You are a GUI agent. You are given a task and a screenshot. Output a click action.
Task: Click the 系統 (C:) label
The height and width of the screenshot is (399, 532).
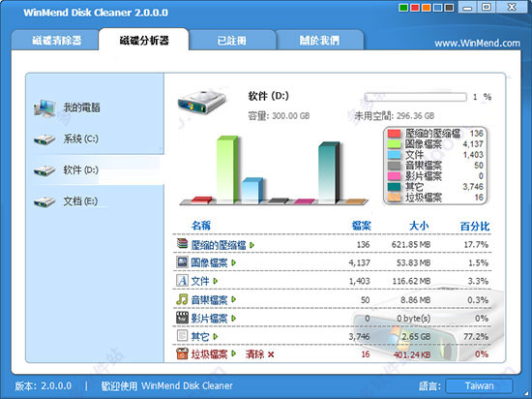80,138
